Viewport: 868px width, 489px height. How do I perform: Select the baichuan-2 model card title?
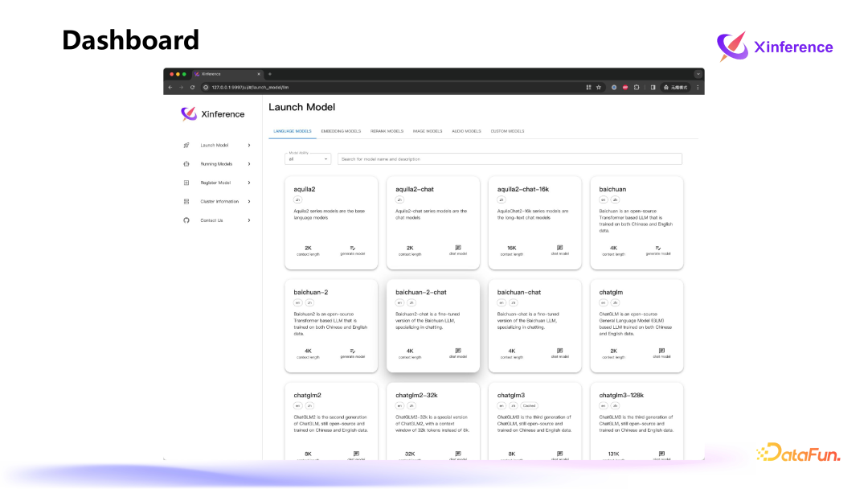[x=310, y=293]
